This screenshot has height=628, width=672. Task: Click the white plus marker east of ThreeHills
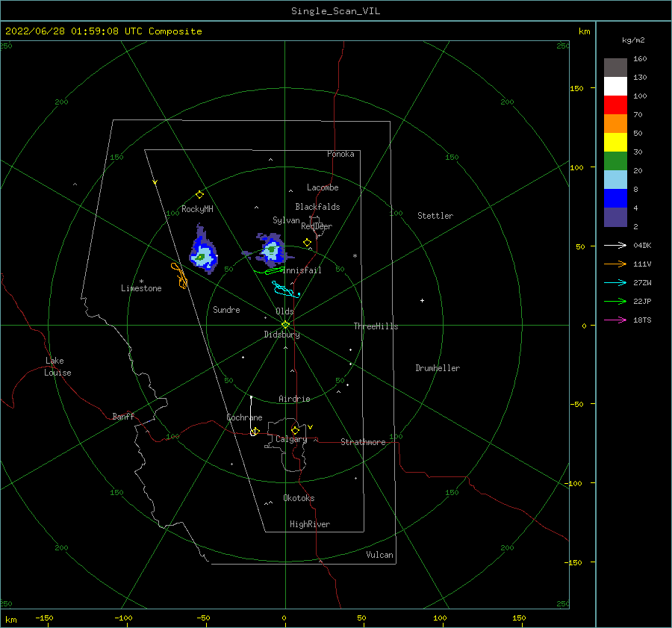422,300
